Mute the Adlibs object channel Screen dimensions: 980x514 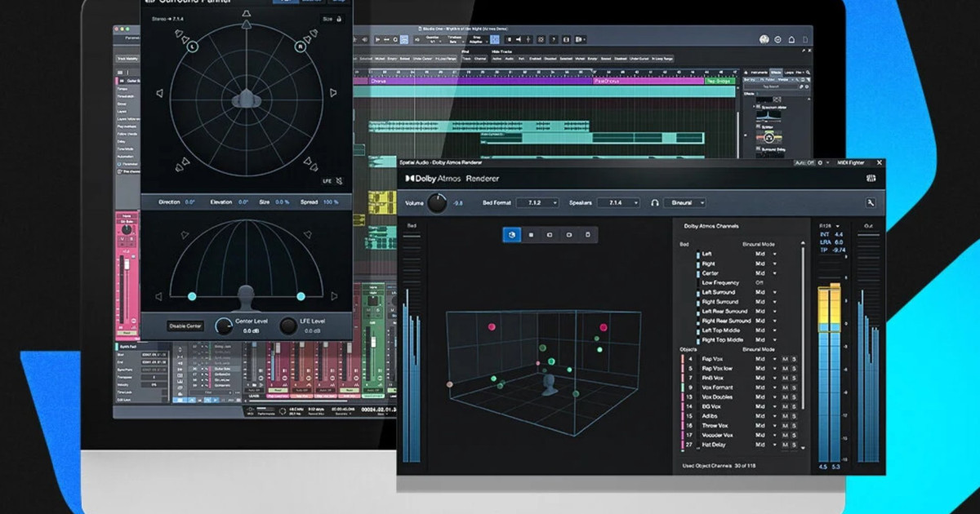pos(785,416)
